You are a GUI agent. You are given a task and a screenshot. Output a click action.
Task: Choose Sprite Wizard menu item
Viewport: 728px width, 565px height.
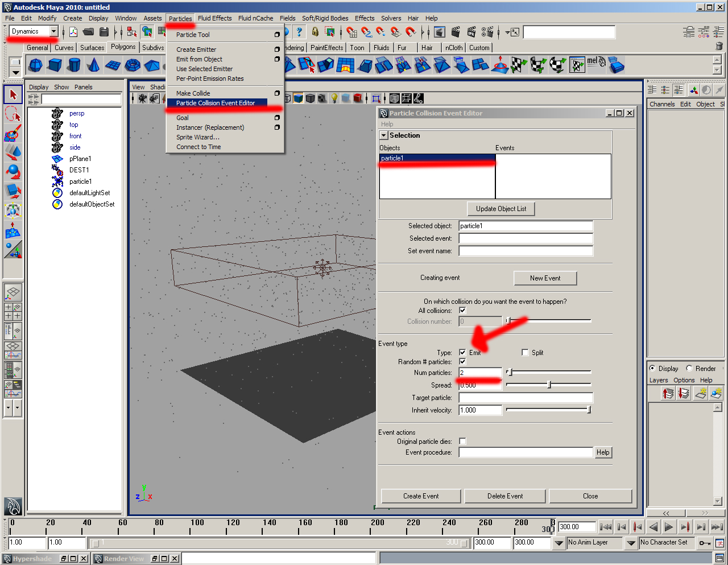point(197,137)
